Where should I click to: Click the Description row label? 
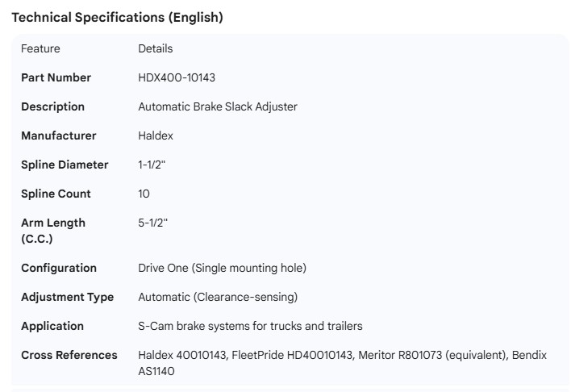pyautogui.click(x=52, y=106)
